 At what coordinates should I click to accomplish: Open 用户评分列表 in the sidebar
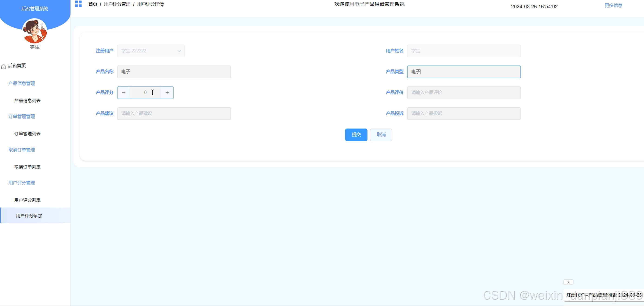coord(28,200)
